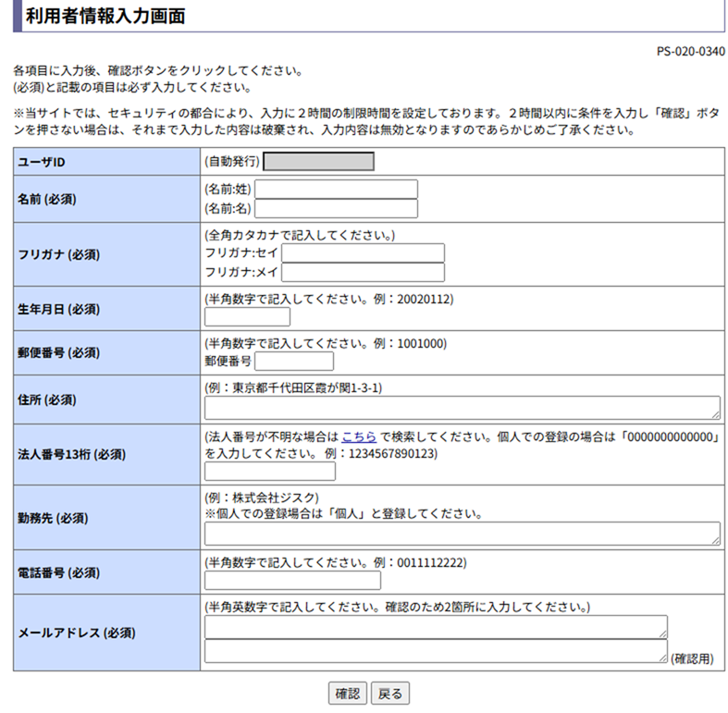The height and width of the screenshot is (713, 728).
Task: Select the 勤務先 text area
Action: (462, 534)
